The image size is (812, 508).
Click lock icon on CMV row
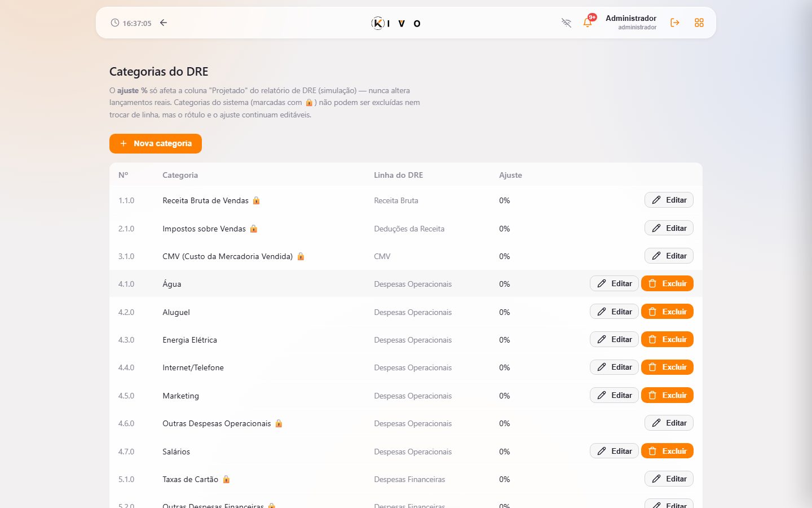pyautogui.click(x=301, y=256)
